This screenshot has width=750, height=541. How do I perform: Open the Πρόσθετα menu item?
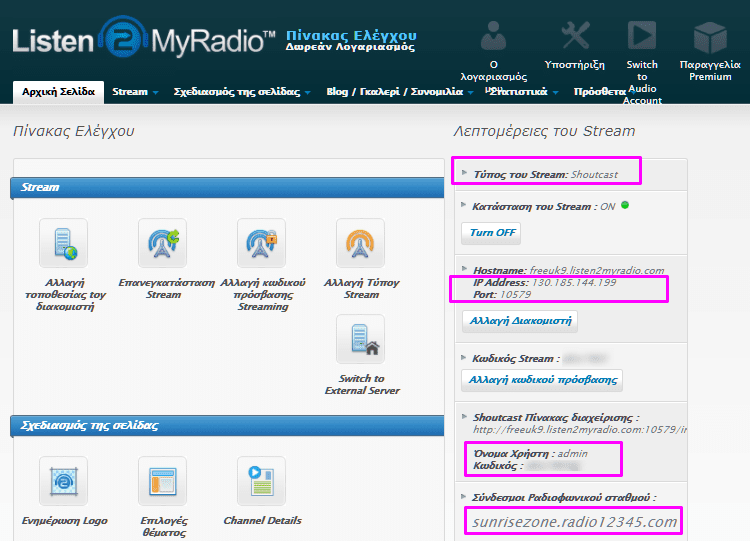pos(600,92)
